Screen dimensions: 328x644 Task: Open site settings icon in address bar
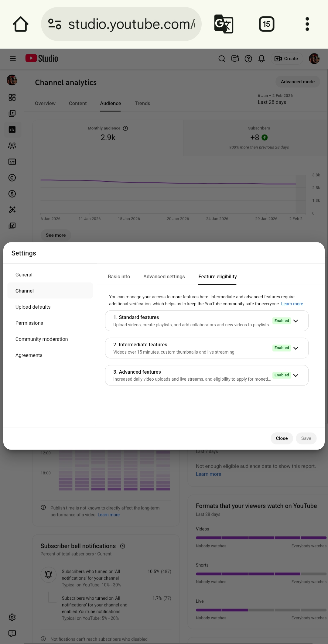point(55,24)
